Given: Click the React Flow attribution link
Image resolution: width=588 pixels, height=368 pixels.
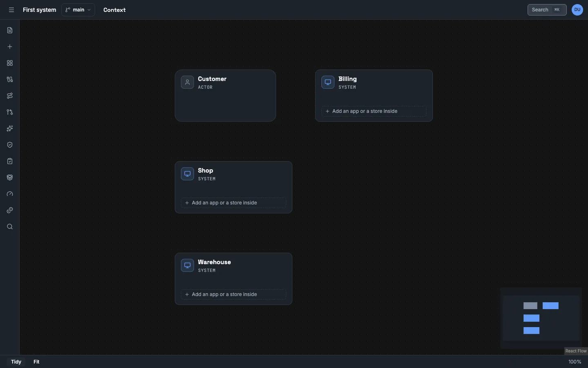Looking at the screenshot, I should (x=576, y=351).
